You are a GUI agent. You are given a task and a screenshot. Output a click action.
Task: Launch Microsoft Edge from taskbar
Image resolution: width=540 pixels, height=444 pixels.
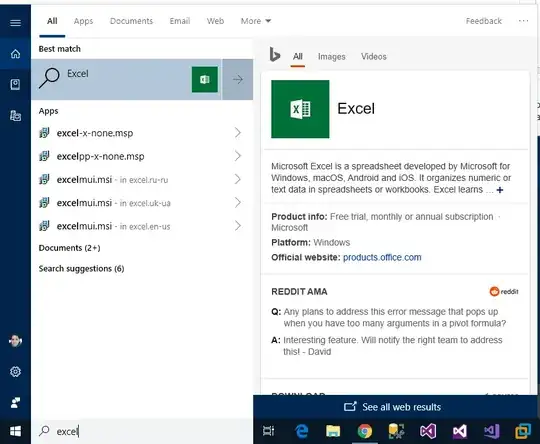(302, 431)
